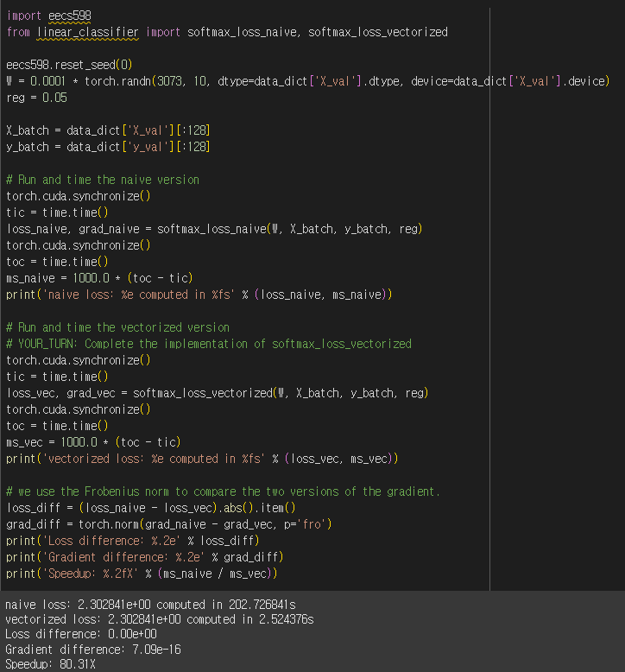Click output line 'vectorized loss: 2.302841e+00'
This screenshot has width=625, height=672.
[160, 619]
